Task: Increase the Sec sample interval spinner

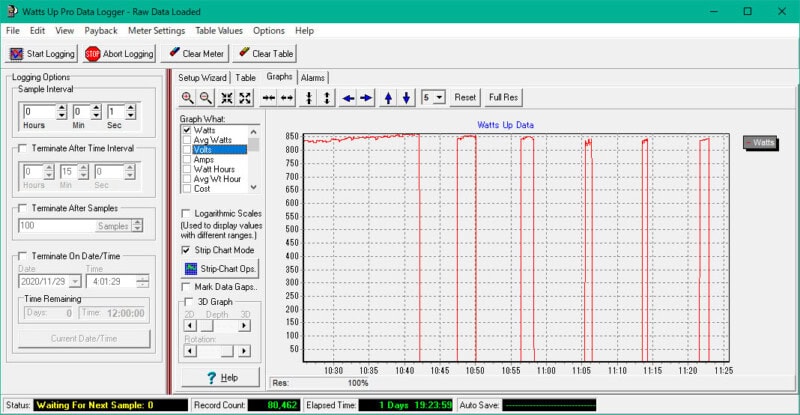Action: pos(129,107)
